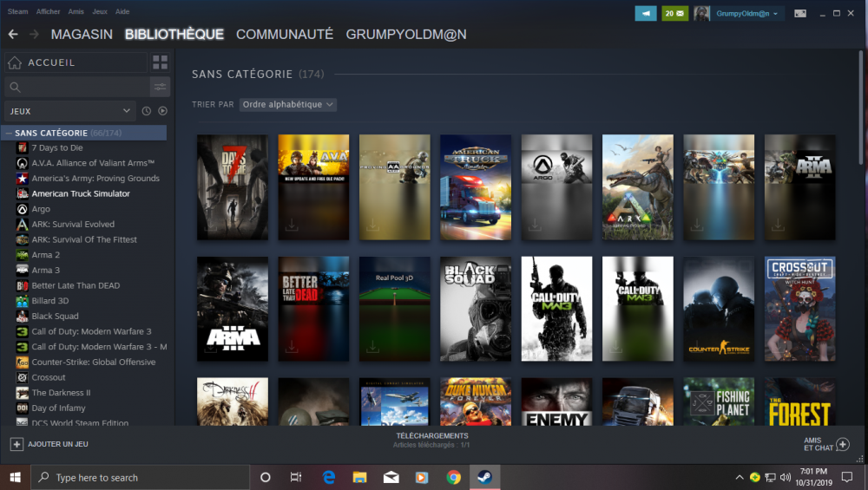Open Windows Task View

click(296, 477)
